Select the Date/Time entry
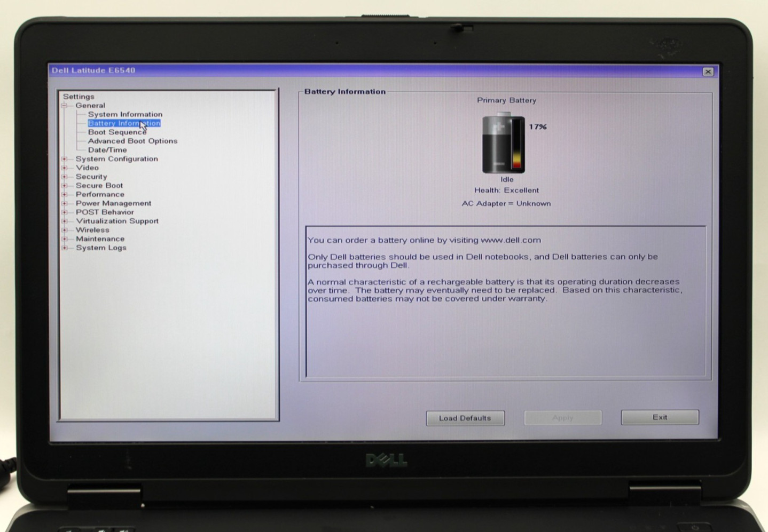 pyautogui.click(x=107, y=150)
